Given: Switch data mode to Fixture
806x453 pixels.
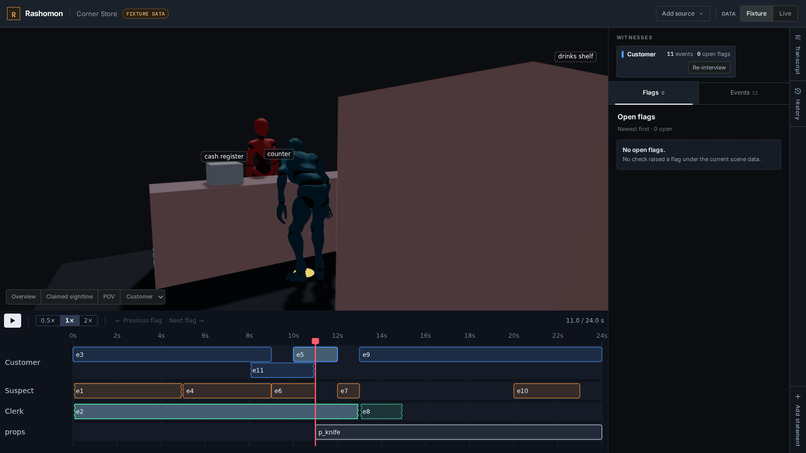Looking at the screenshot, I should pyautogui.click(x=756, y=14).
